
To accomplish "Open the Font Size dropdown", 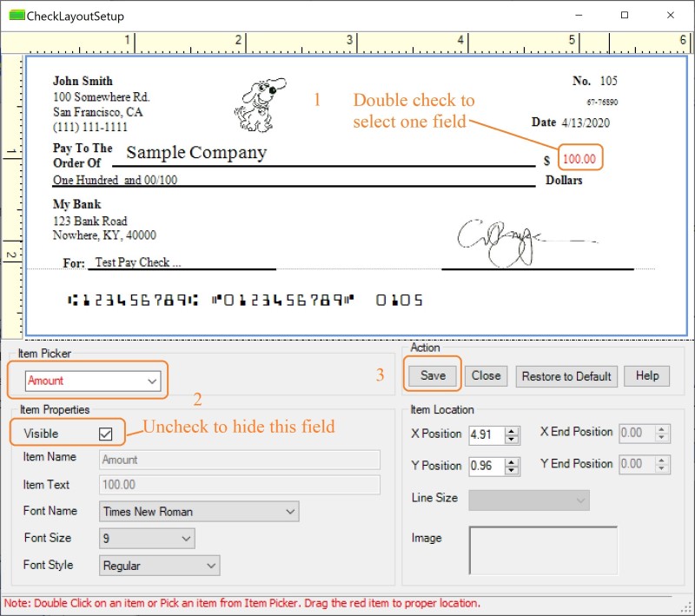I will tap(186, 539).
